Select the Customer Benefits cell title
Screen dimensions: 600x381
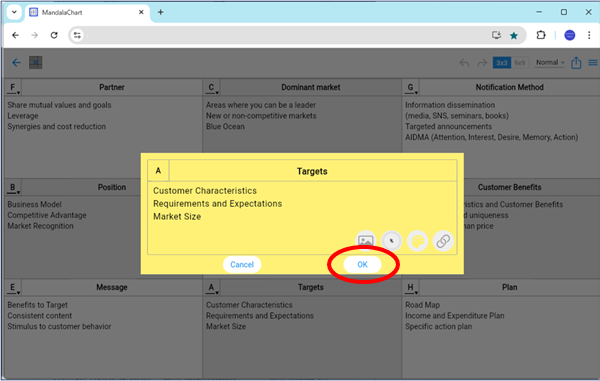(509, 187)
